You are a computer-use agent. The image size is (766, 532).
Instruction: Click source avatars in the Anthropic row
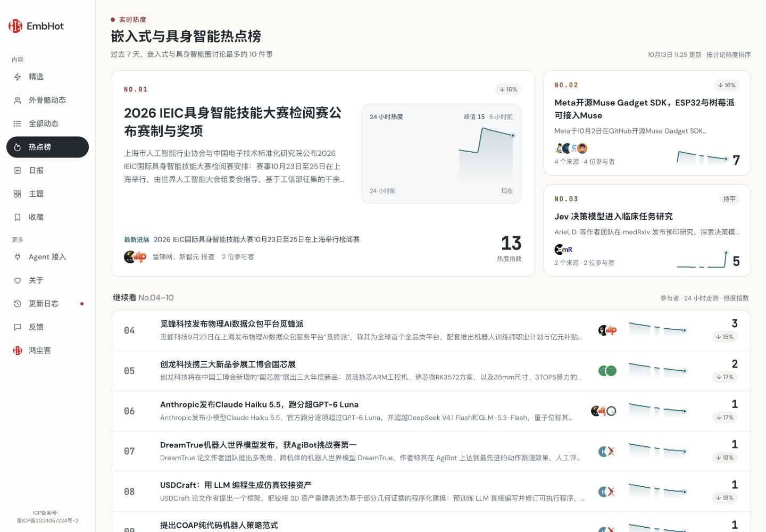pyautogui.click(x=604, y=411)
